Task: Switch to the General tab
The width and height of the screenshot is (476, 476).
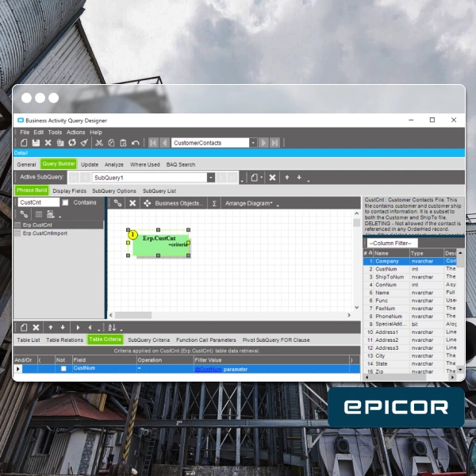Action: click(26, 164)
